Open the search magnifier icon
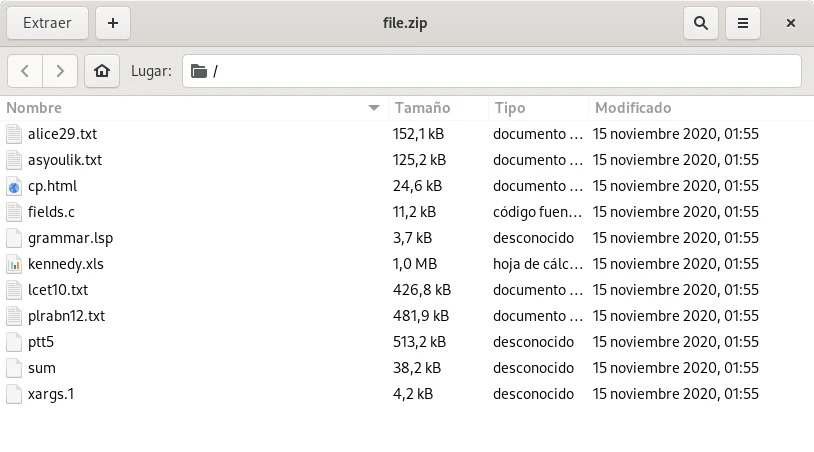The image size is (814, 452). click(x=701, y=23)
